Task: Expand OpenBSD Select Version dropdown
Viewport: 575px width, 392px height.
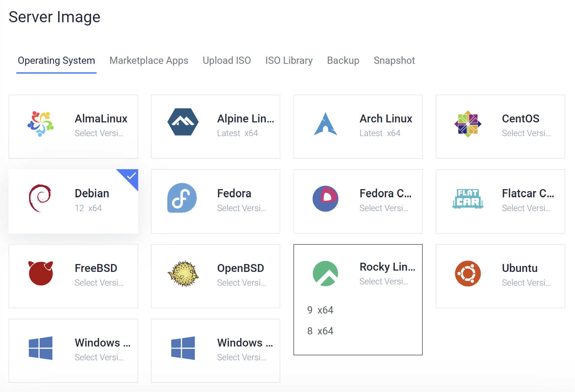Action: 241,283
